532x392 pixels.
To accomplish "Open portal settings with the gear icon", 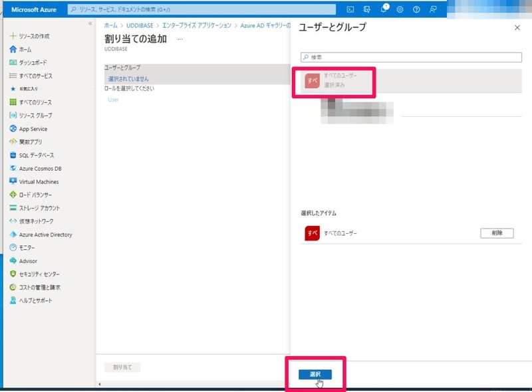I will pyautogui.click(x=400, y=9).
